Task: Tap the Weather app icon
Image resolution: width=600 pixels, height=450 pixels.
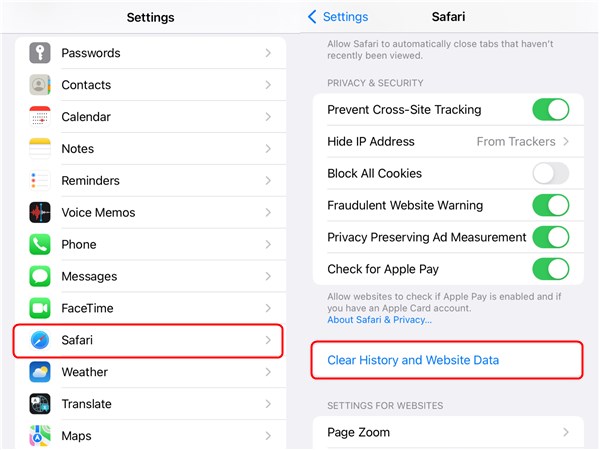Action: 40,372
